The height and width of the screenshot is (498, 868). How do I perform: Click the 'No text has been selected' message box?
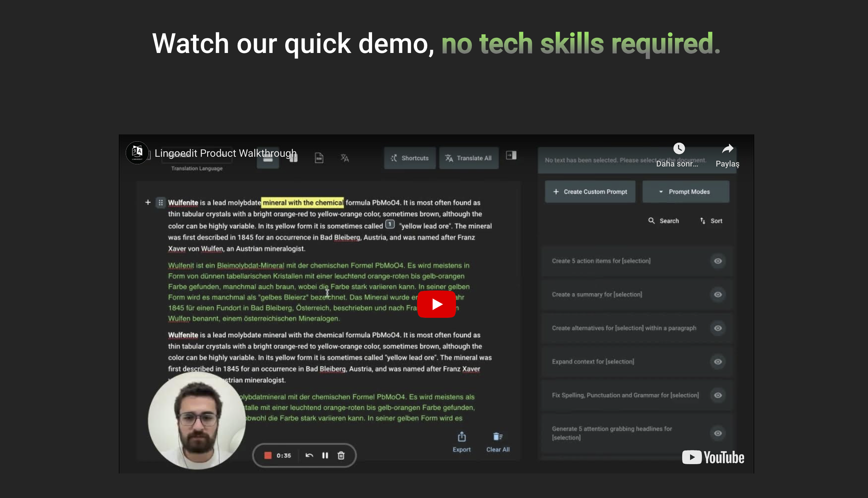coord(637,160)
